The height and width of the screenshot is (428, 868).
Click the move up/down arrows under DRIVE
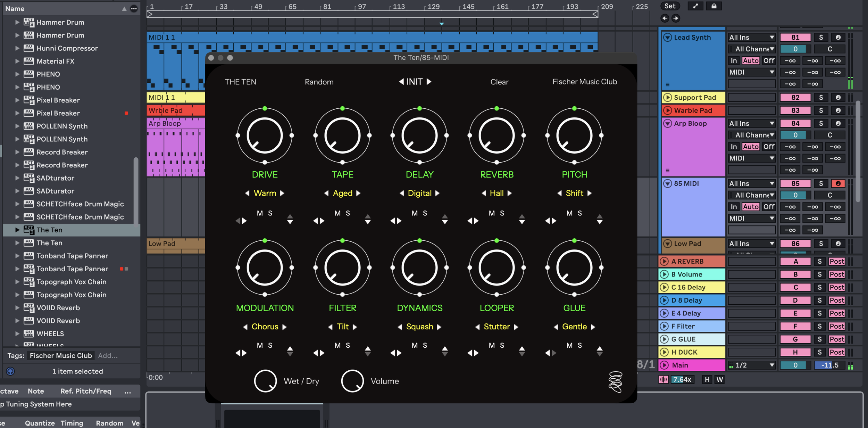(x=290, y=219)
